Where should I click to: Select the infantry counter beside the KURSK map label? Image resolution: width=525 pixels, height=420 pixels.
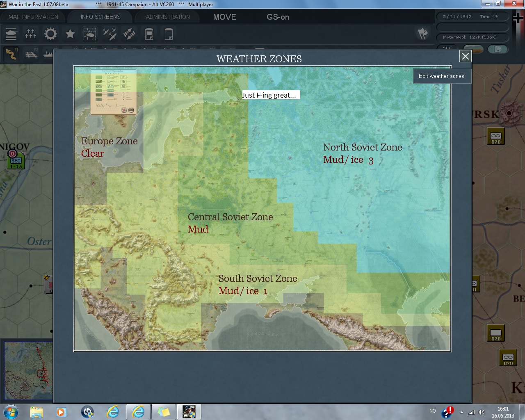(496, 136)
